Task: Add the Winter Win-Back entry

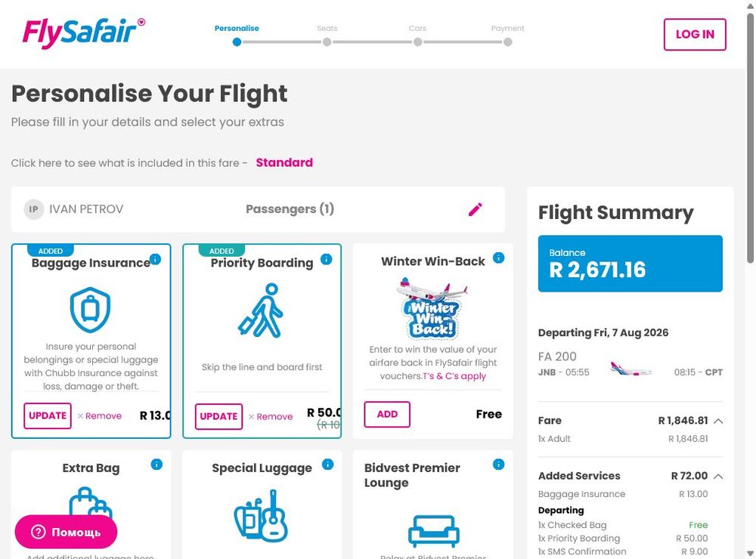Action: click(x=387, y=415)
